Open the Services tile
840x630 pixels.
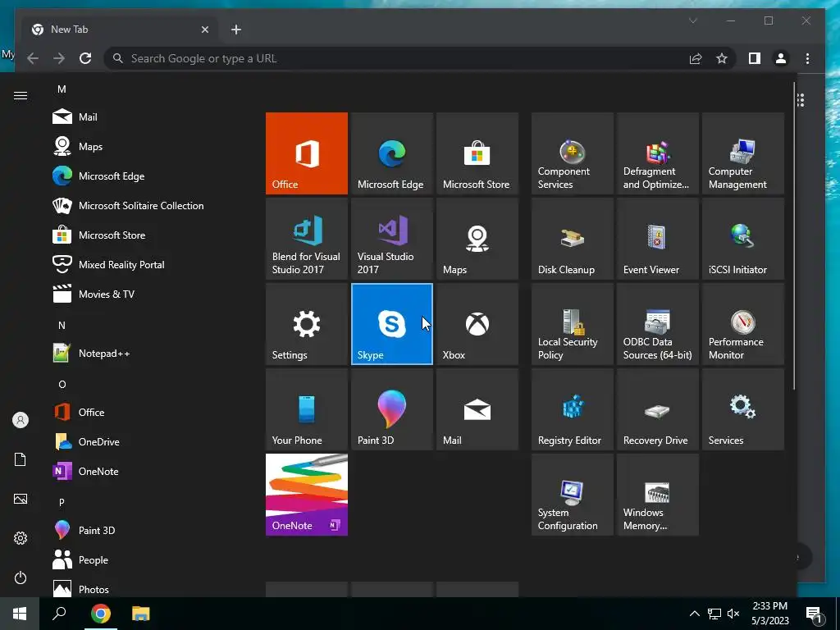click(743, 409)
